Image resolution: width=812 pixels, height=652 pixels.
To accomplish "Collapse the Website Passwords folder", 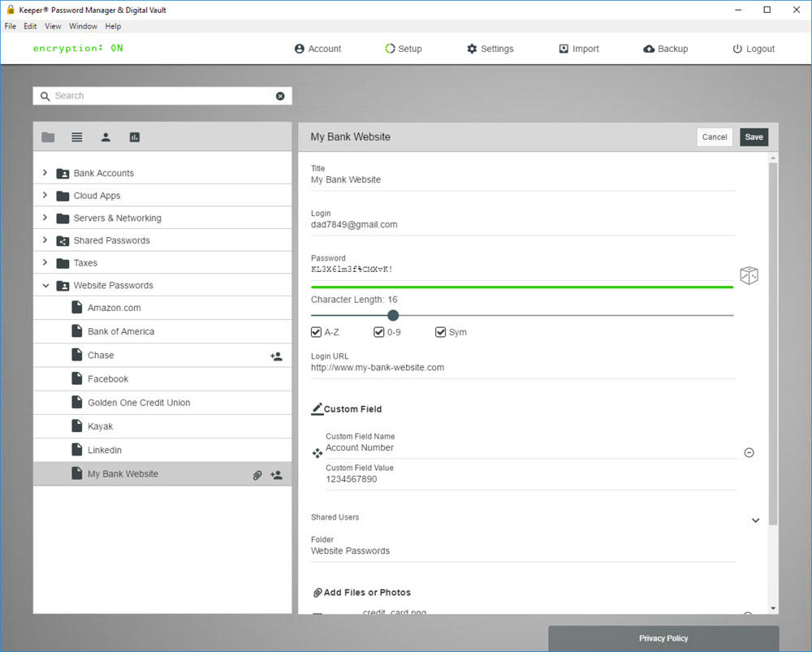I will pos(45,285).
